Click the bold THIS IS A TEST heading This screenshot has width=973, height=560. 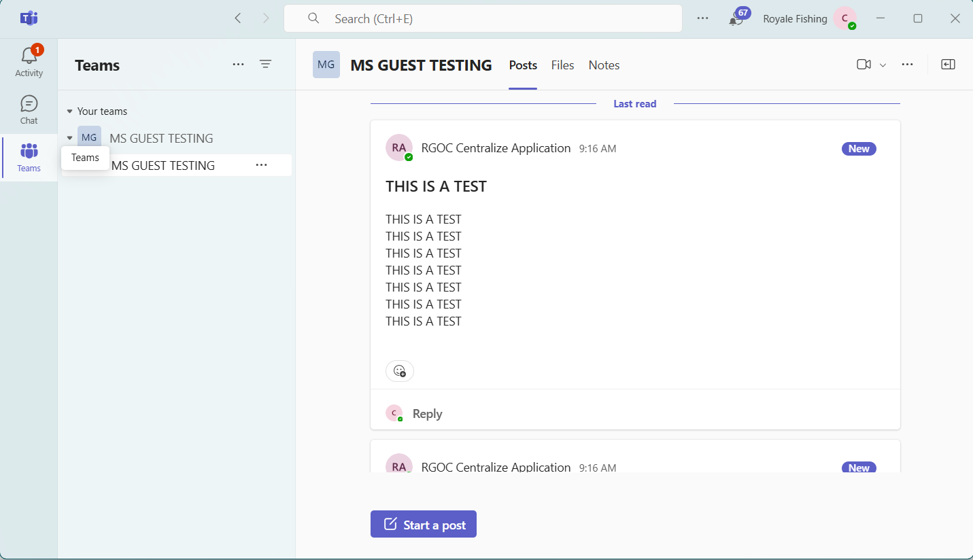click(436, 186)
